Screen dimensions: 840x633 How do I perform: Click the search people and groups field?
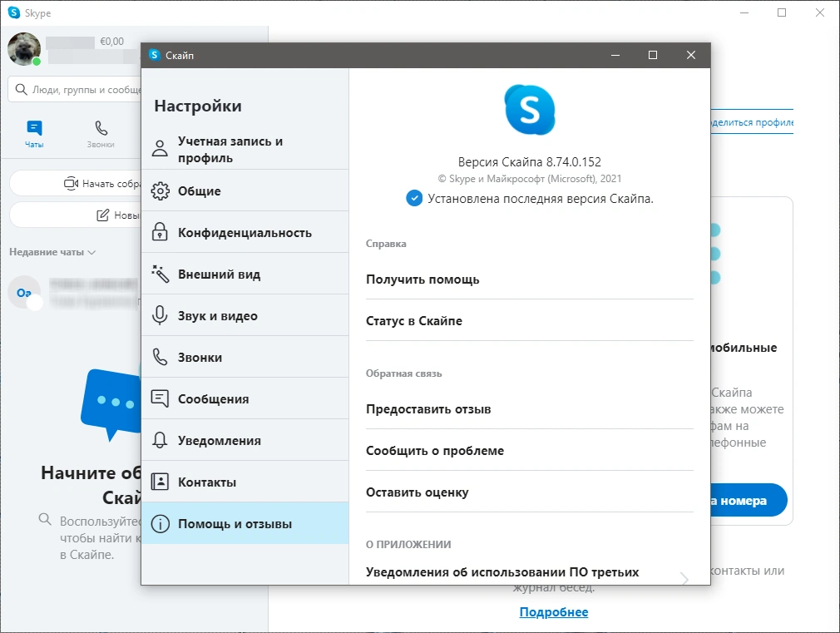(75, 89)
